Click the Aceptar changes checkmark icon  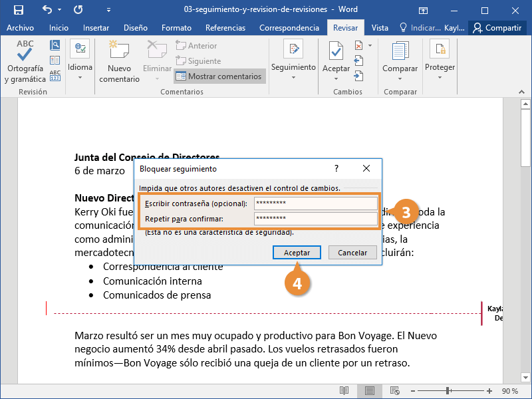coord(336,53)
